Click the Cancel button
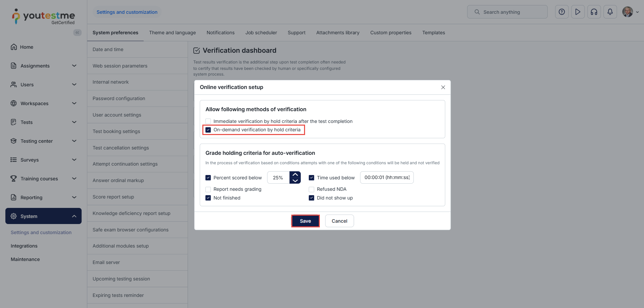Viewport: 644px width, 308px height. (x=339, y=221)
